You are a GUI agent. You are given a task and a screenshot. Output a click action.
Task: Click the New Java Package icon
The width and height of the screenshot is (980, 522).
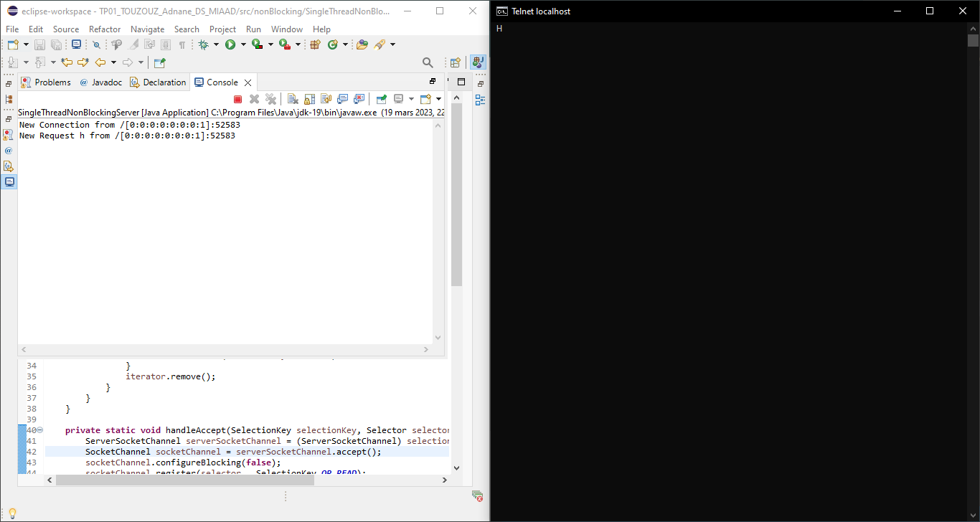315,44
